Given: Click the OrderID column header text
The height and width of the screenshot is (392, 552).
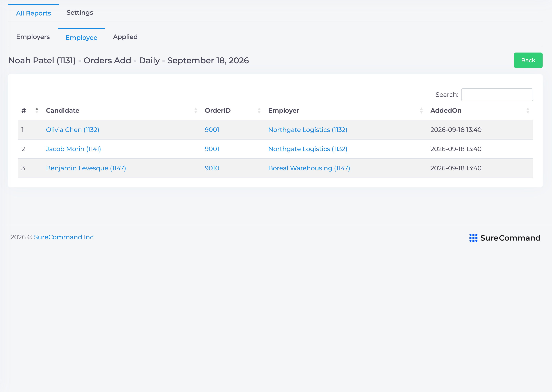Looking at the screenshot, I should (x=218, y=111).
